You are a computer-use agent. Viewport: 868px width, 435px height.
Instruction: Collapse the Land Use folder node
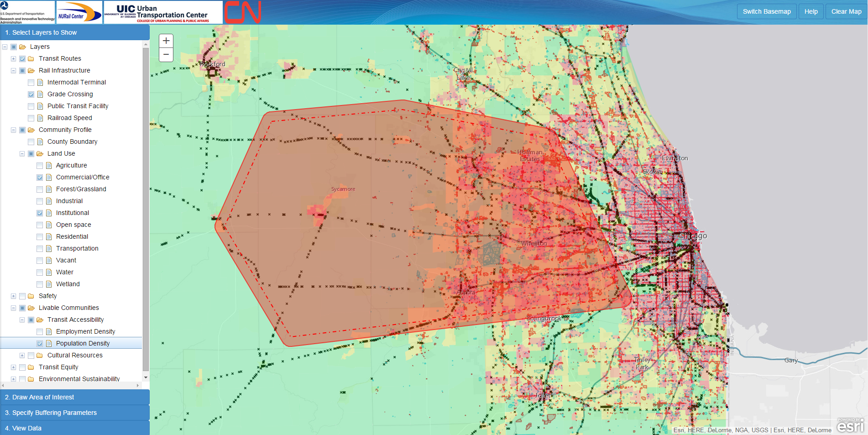pos(22,153)
